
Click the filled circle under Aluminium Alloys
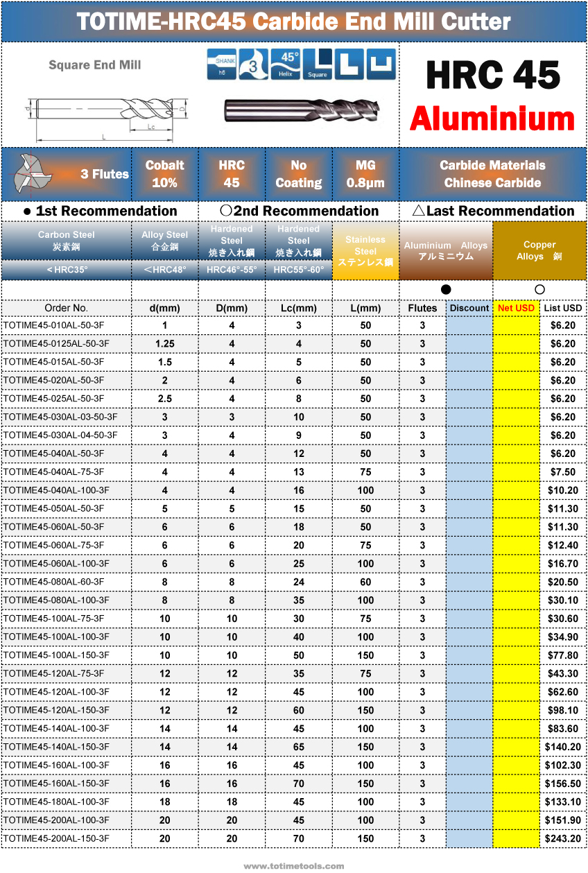(446, 289)
